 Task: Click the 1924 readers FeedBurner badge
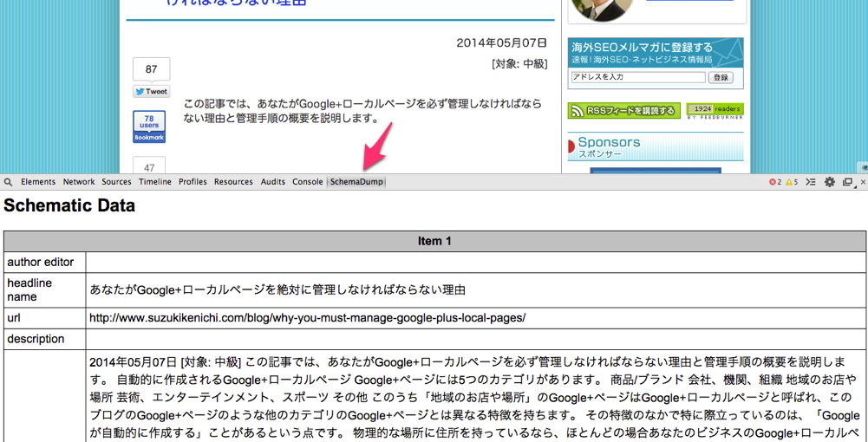[x=715, y=111]
